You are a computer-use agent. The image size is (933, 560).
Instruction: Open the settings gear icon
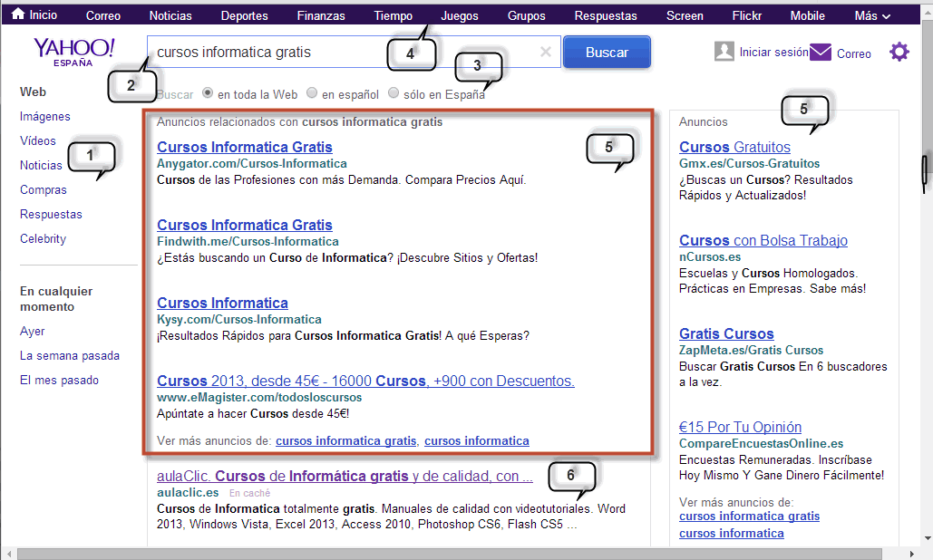(x=899, y=53)
